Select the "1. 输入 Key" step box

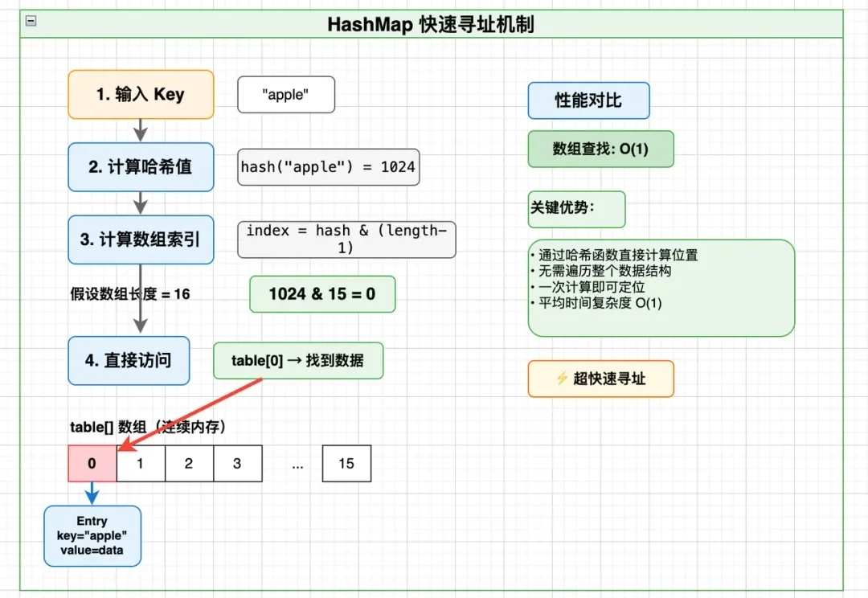click(x=141, y=94)
